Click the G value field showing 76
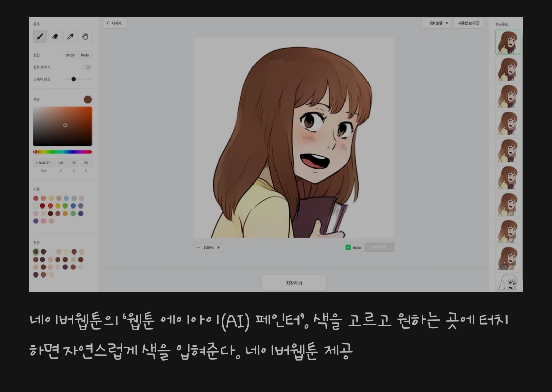 click(74, 163)
